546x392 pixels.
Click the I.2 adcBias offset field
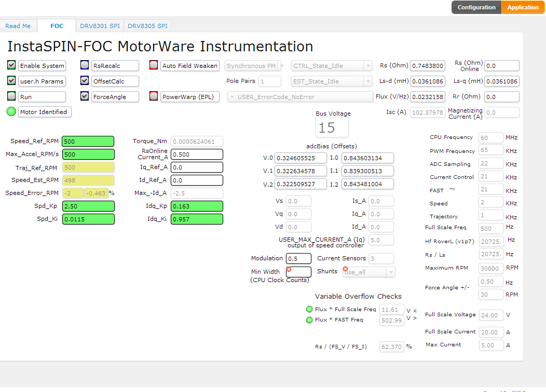click(x=367, y=184)
